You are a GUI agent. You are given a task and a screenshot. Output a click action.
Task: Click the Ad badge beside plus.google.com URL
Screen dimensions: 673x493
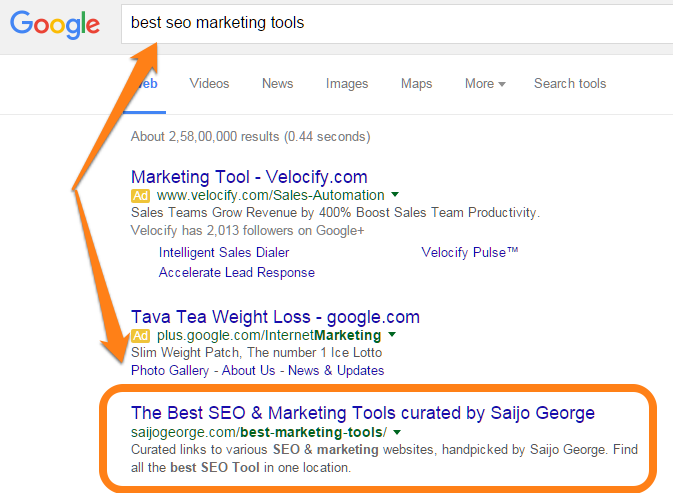click(x=141, y=335)
